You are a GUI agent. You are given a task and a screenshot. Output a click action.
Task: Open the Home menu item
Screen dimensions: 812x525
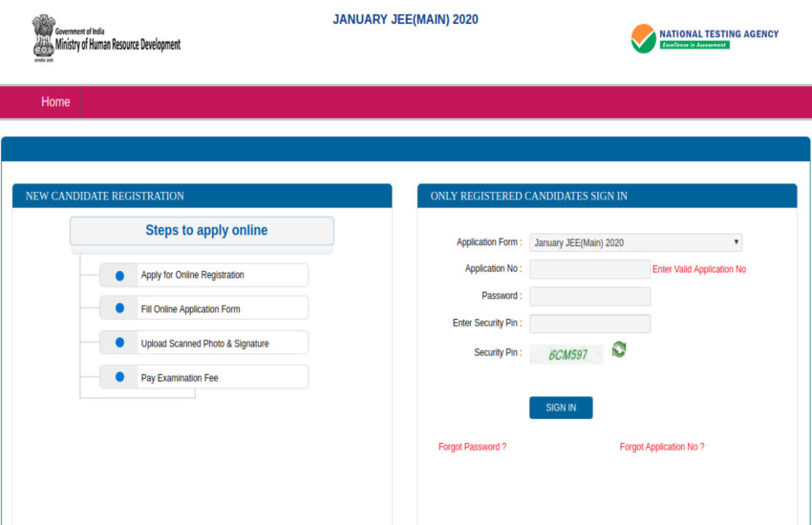[x=55, y=102]
